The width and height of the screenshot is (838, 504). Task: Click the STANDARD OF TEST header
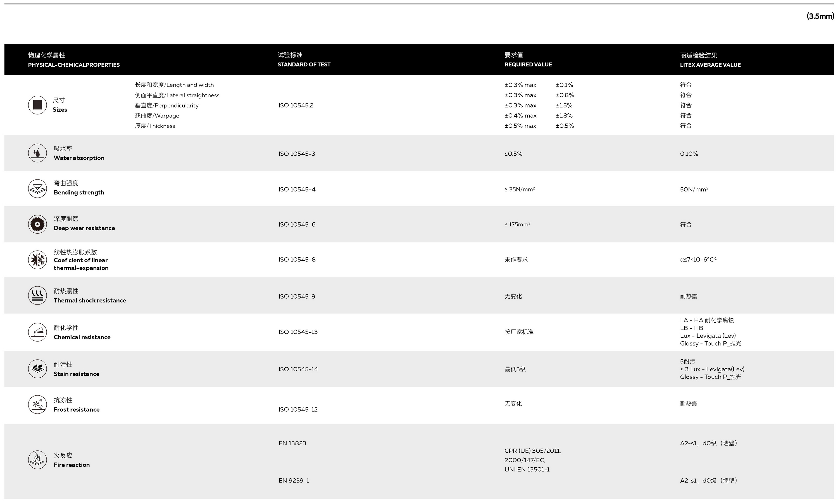point(304,64)
